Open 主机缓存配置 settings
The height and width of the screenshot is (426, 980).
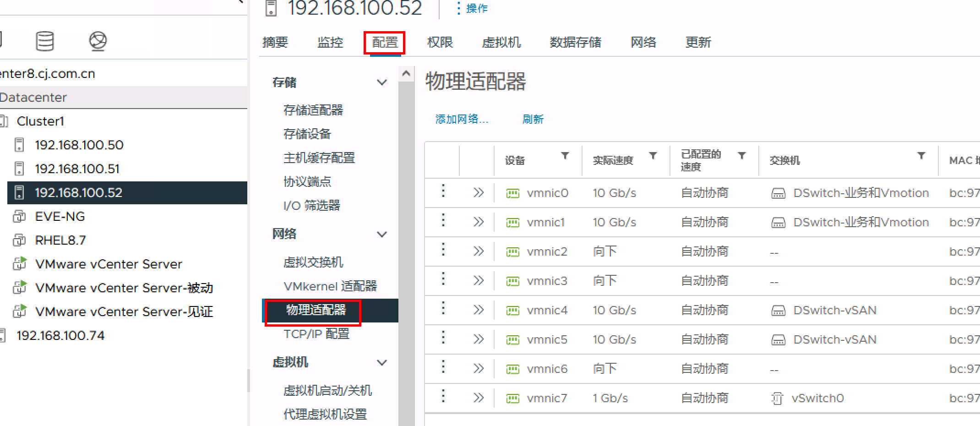point(319,158)
